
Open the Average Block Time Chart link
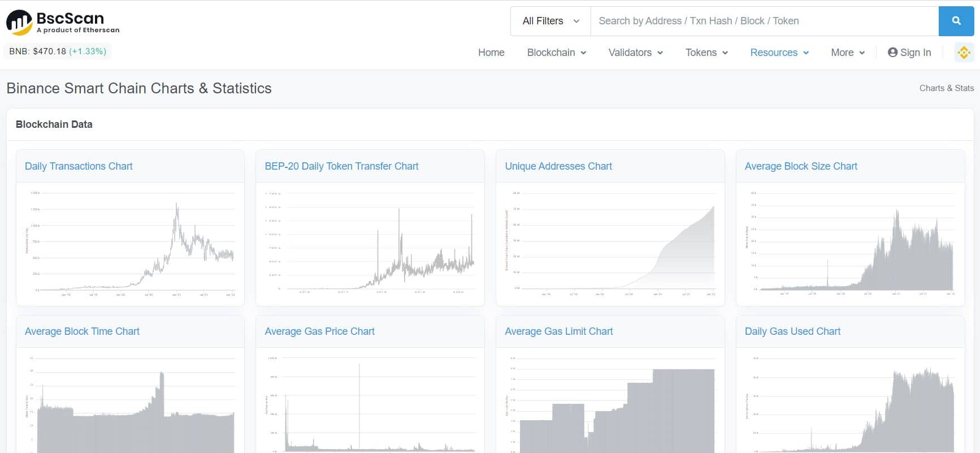pyautogui.click(x=82, y=331)
